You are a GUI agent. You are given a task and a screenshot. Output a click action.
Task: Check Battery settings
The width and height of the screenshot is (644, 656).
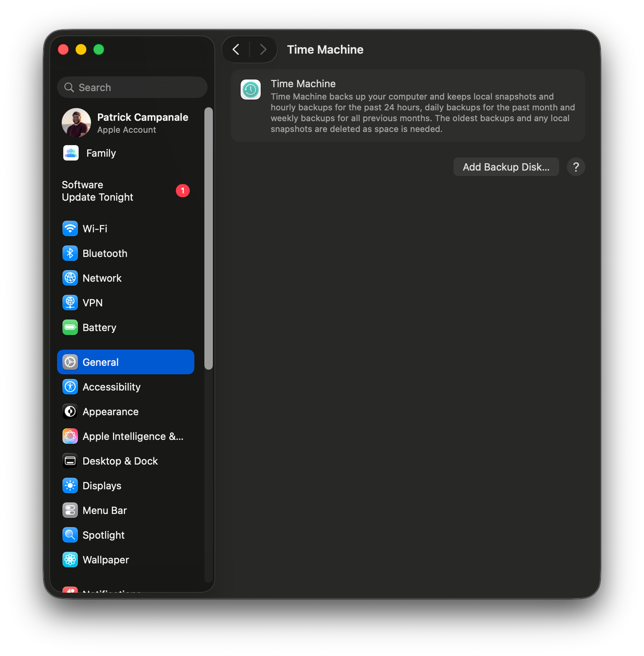click(x=99, y=327)
